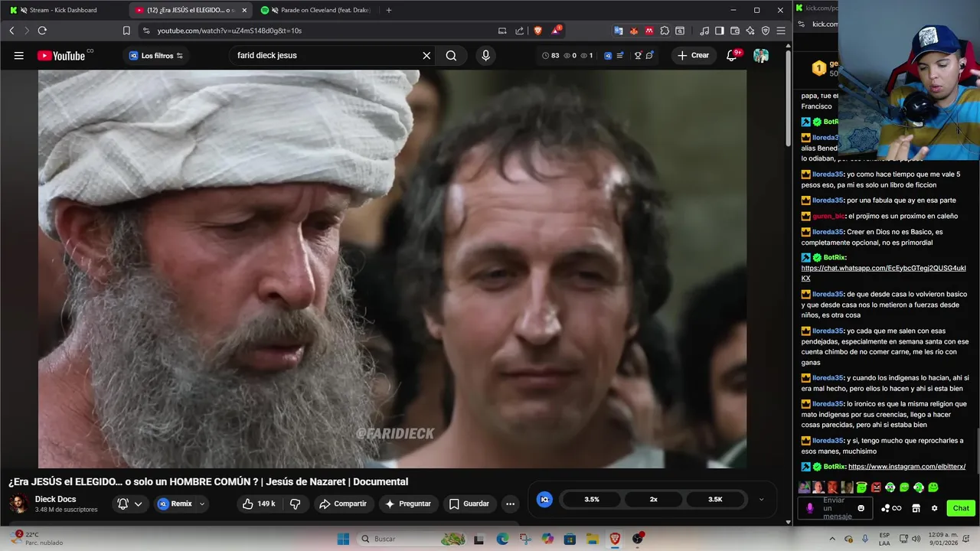
Task: Open the instagram.com/elbitterx link in chat
Action: (906, 467)
